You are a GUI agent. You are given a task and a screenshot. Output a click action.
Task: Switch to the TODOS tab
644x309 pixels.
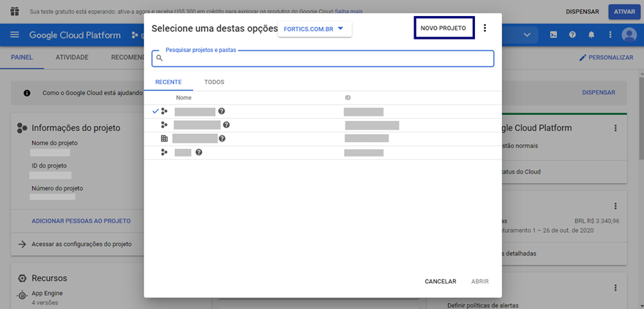coord(214,82)
